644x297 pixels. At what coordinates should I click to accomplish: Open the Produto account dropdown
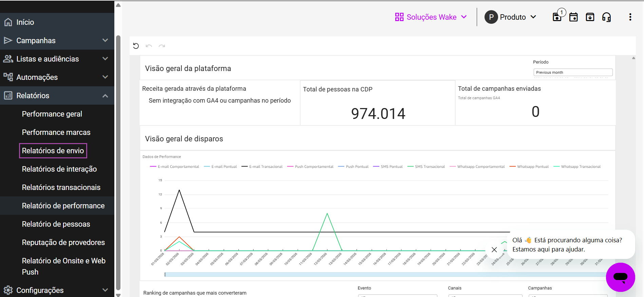pyautogui.click(x=510, y=17)
